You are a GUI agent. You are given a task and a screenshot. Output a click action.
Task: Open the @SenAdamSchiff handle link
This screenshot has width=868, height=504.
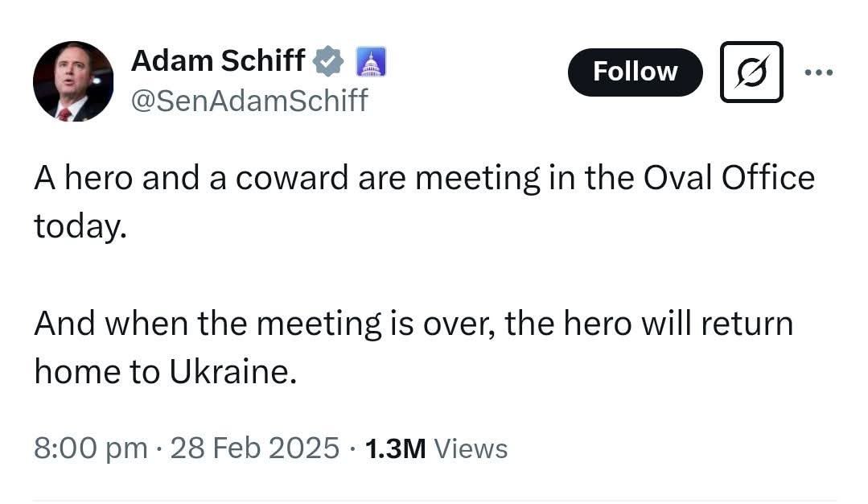(x=249, y=101)
